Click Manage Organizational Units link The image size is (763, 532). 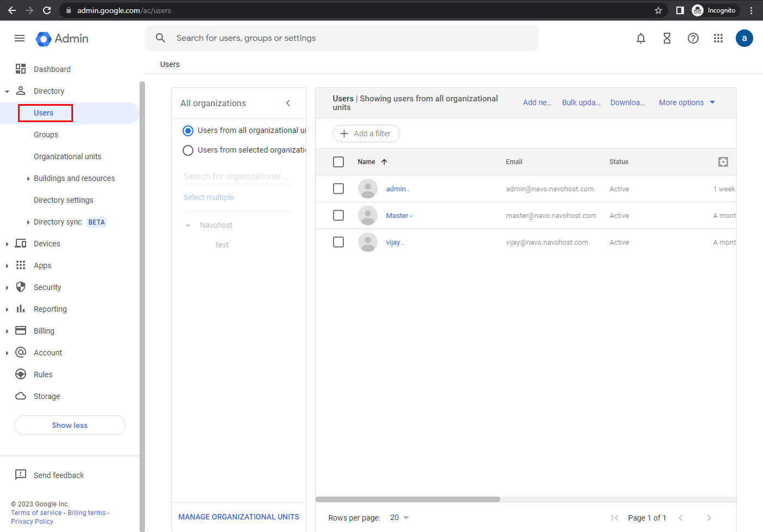click(x=239, y=517)
